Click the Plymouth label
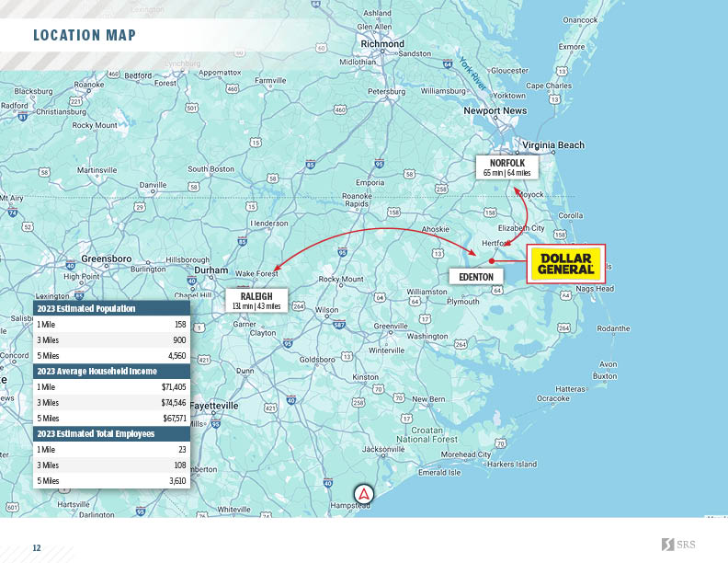 [x=463, y=302]
